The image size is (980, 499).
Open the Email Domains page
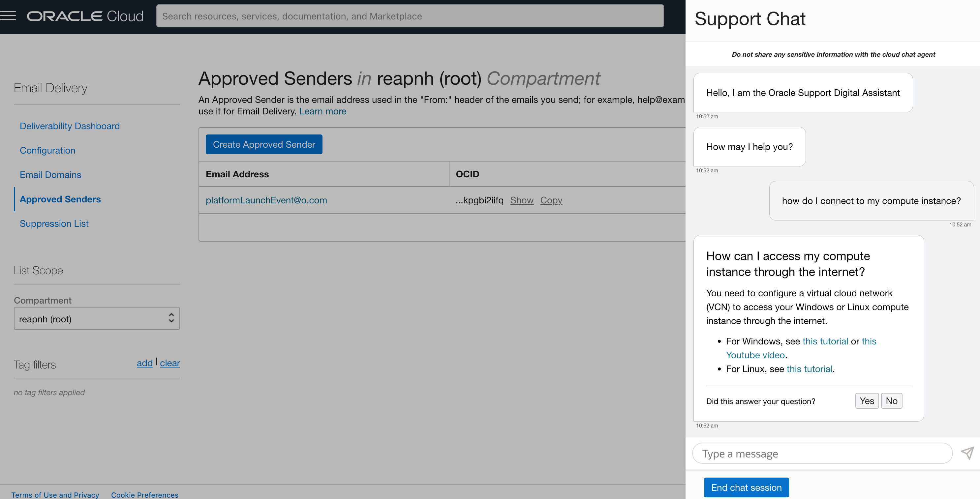(x=50, y=175)
